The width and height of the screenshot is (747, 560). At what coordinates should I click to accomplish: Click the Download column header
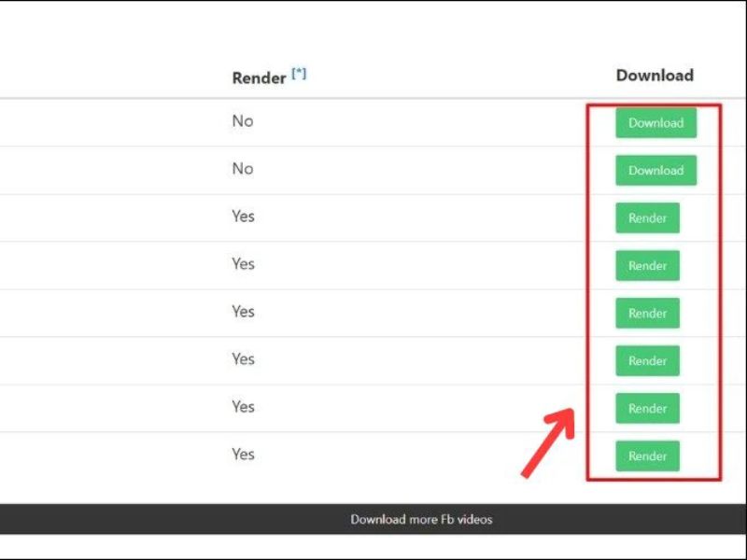coord(655,76)
